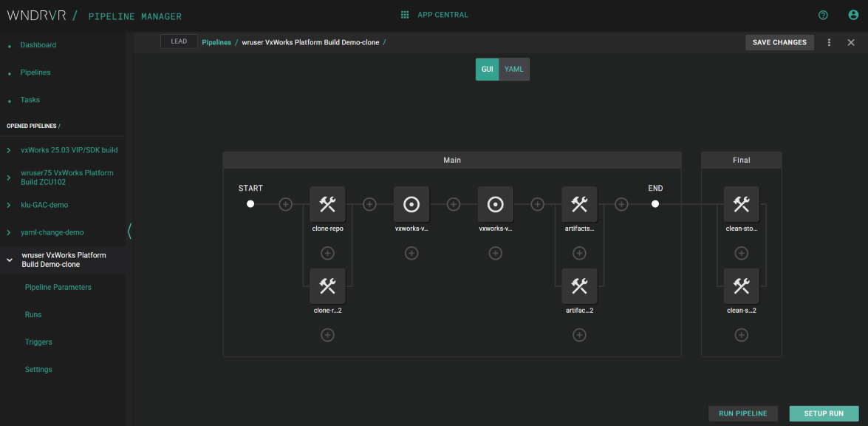
Task: Click the Save Changes button
Action: click(x=779, y=43)
